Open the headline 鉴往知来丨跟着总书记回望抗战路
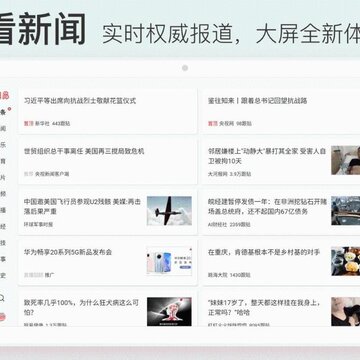The height and width of the screenshot is (360, 360). (x=258, y=101)
